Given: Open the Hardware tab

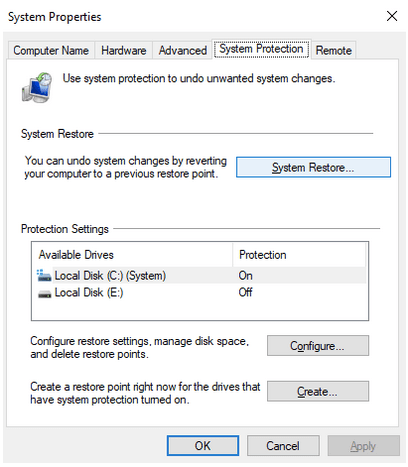Looking at the screenshot, I should (x=124, y=50).
